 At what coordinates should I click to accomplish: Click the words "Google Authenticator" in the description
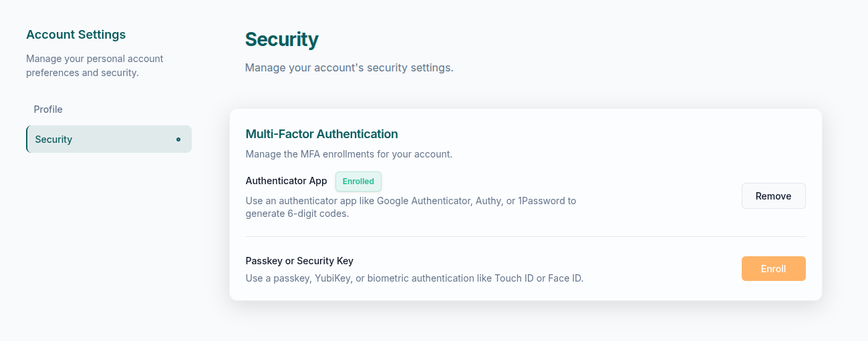(424, 201)
